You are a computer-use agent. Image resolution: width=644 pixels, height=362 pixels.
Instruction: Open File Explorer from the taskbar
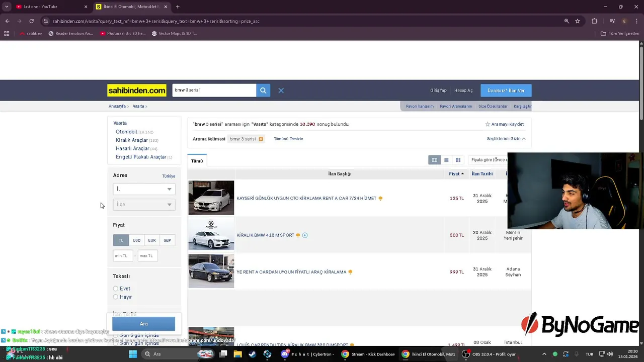click(237, 354)
